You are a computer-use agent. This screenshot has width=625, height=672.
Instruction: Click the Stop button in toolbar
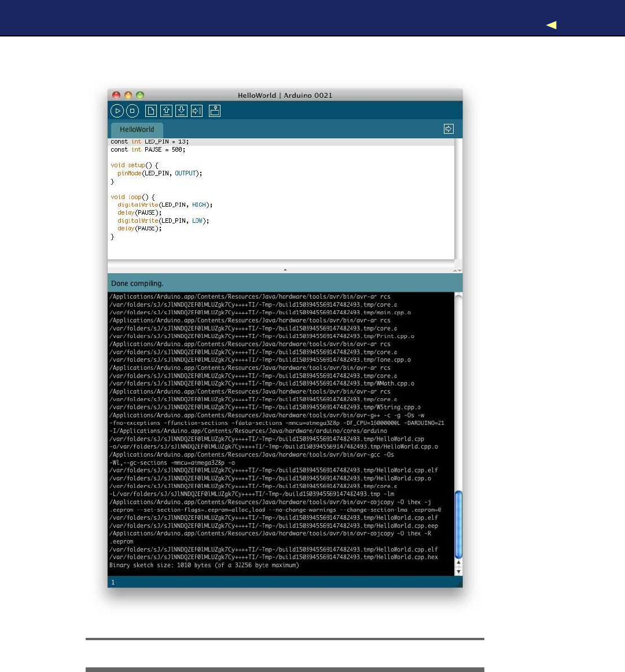point(133,111)
